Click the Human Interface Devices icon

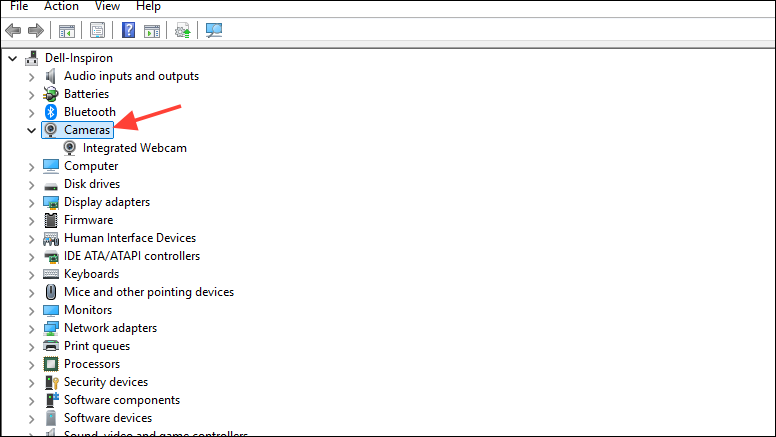point(50,239)
